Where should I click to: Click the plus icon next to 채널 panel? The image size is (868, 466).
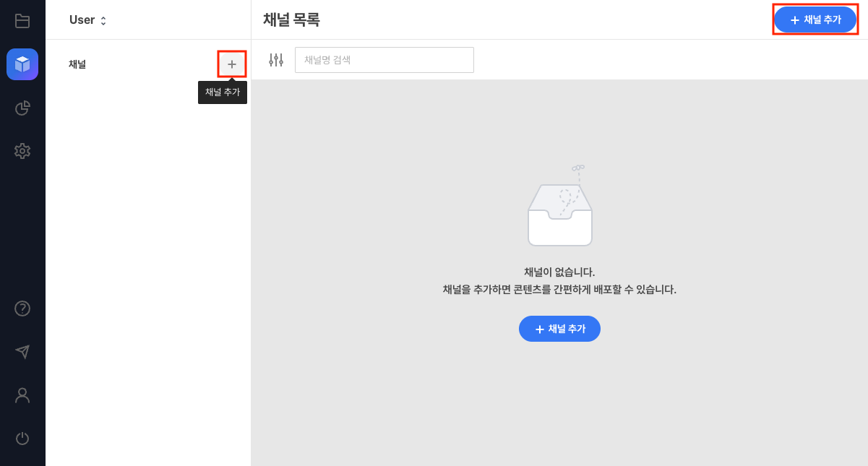click(x=231, y=64)
